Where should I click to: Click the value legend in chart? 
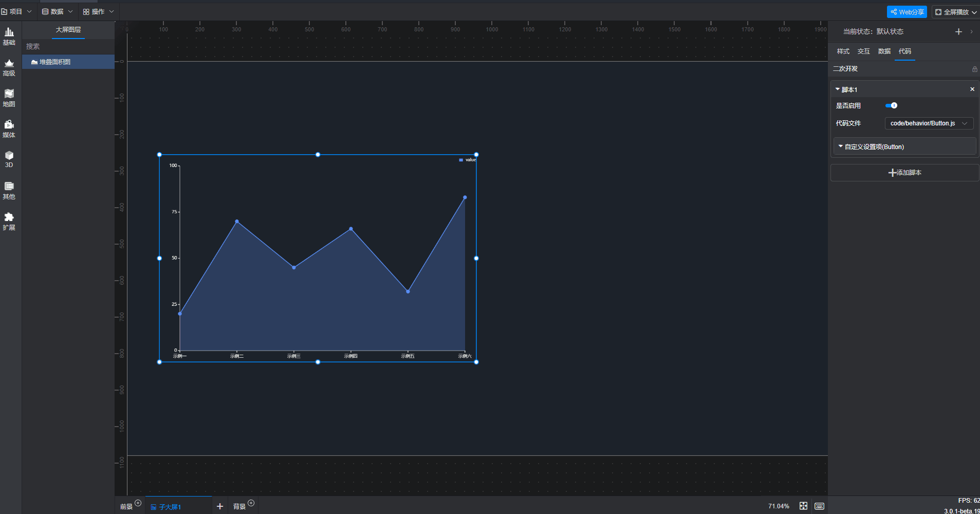[x=468, y=160]
